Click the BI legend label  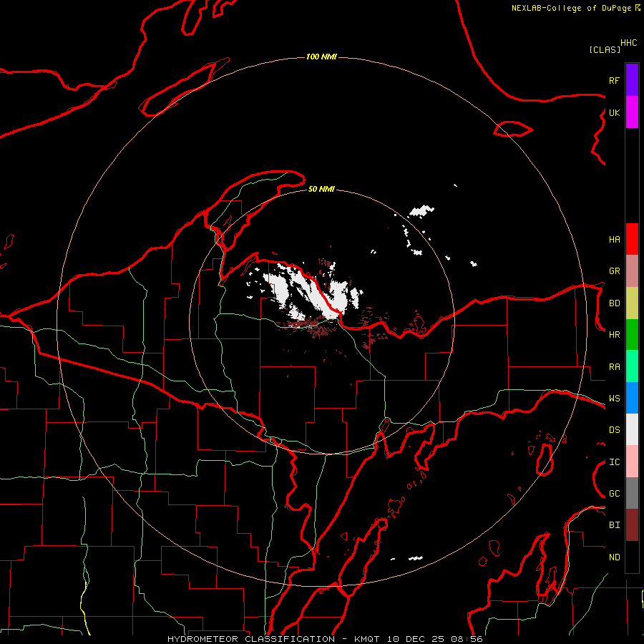pos(614,525)
